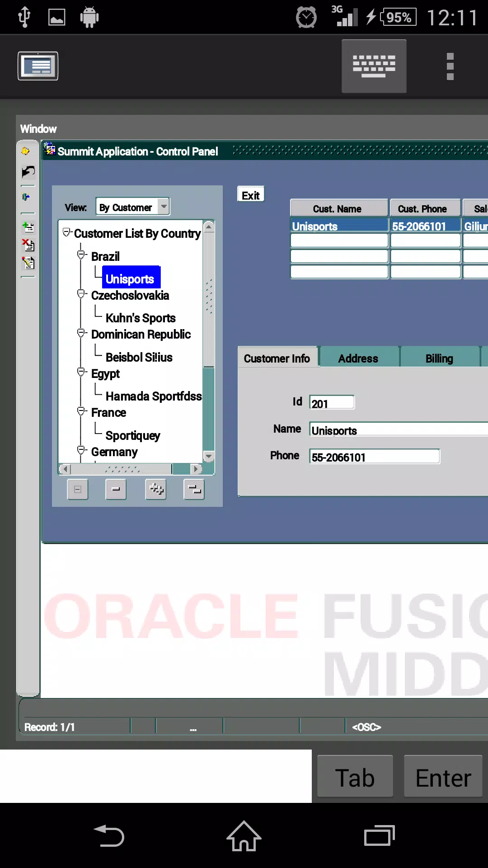488x868 pixels.
Task: Tap the Android recent apps button
Action: coord(380,836)
